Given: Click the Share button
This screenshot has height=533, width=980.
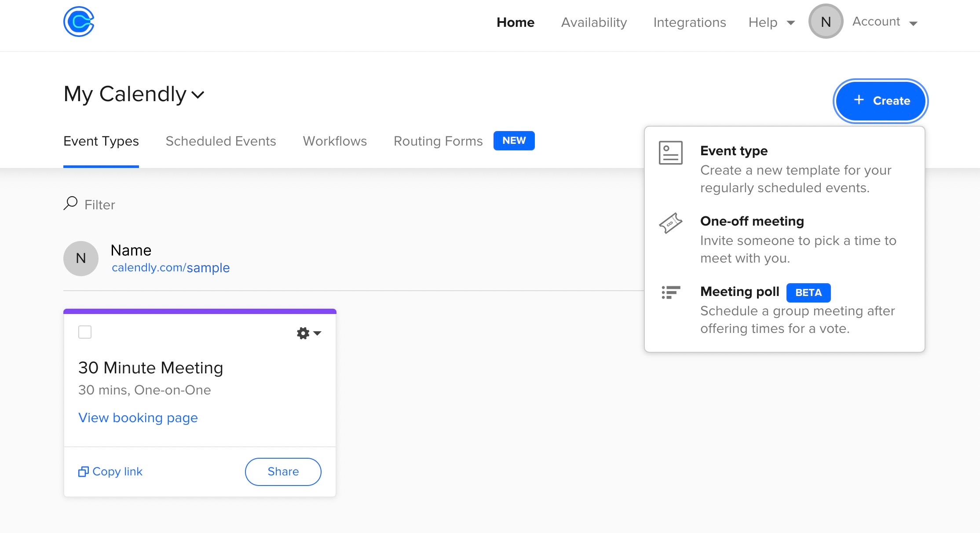Looking at the screenshot, I should [283, 472].
